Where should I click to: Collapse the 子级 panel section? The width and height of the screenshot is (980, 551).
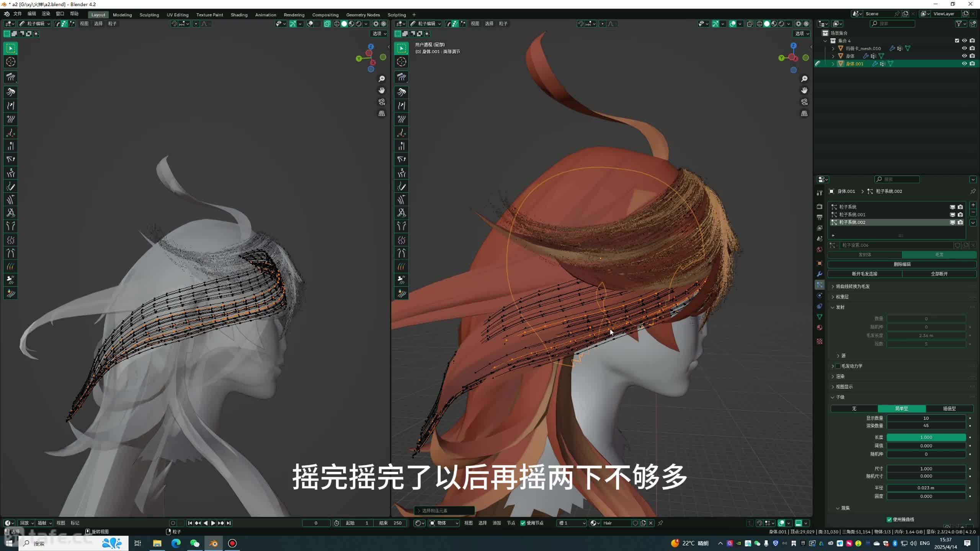pos(840,397)
